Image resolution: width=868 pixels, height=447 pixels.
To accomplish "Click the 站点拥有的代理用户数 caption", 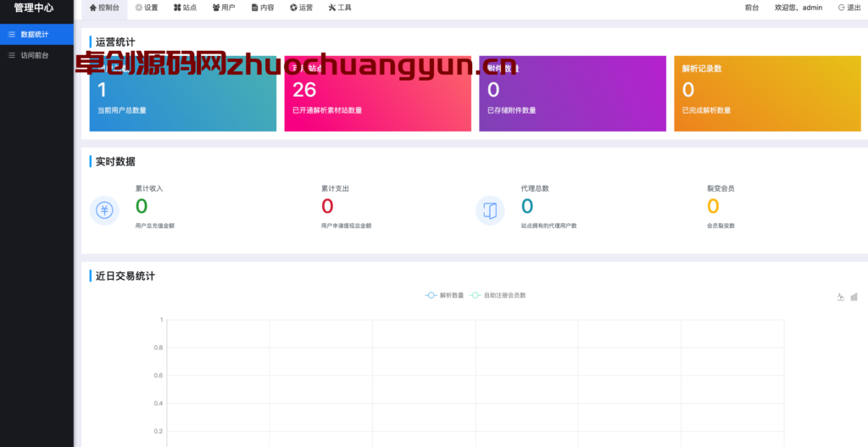I will point(548,226).
